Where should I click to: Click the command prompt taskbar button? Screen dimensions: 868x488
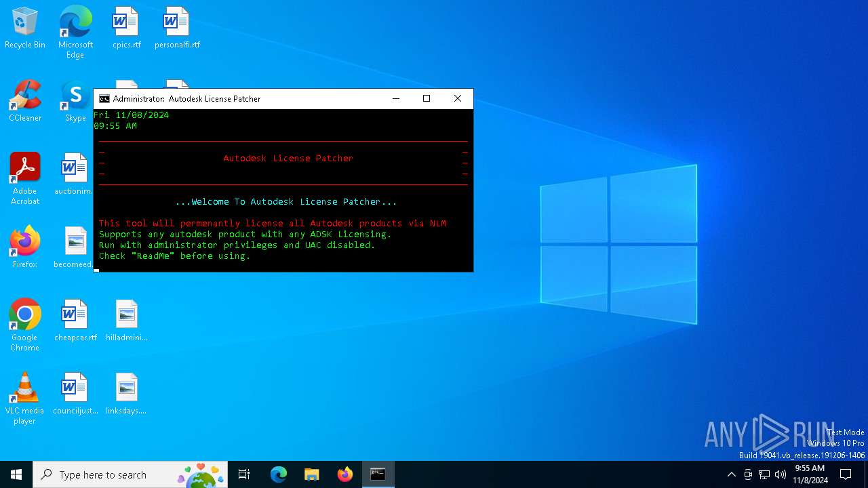[x=378, y=474]
